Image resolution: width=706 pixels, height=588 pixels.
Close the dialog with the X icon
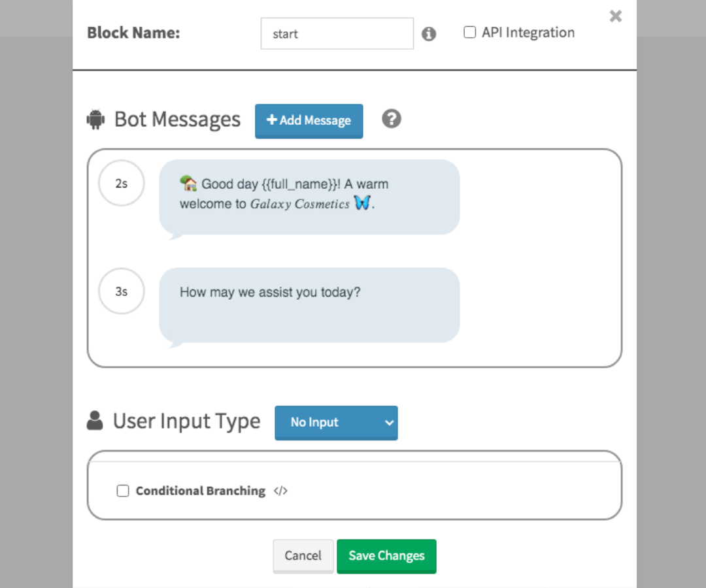(616, 16)
